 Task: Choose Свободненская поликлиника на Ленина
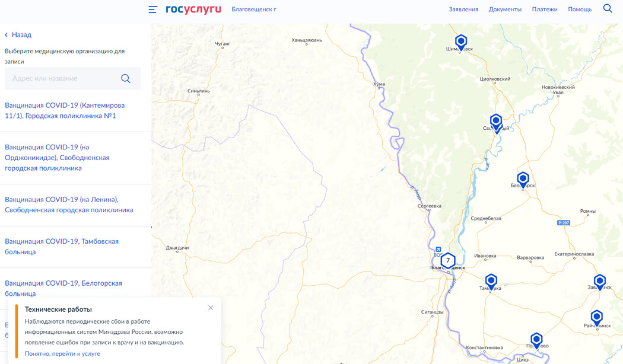click(69, 205)
